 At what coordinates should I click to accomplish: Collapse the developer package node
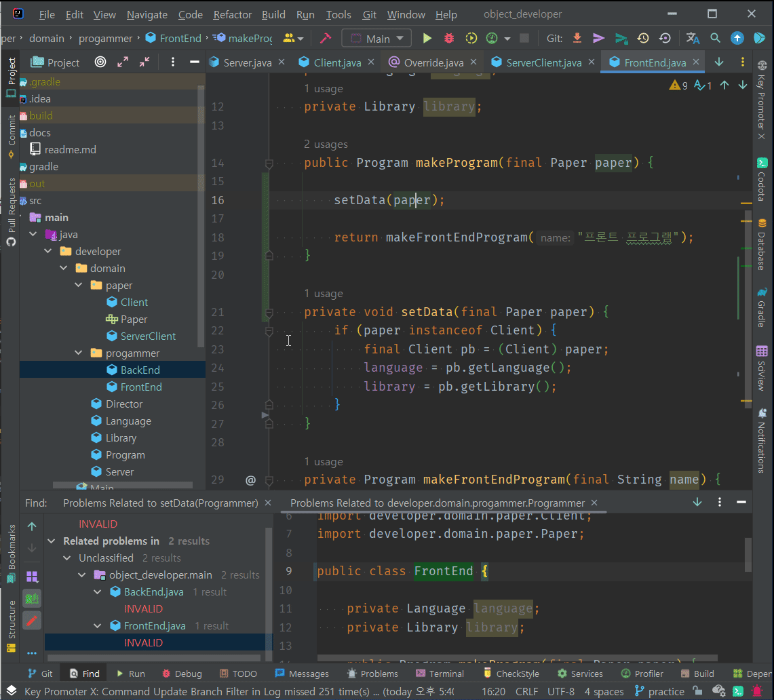coord(48,251)
